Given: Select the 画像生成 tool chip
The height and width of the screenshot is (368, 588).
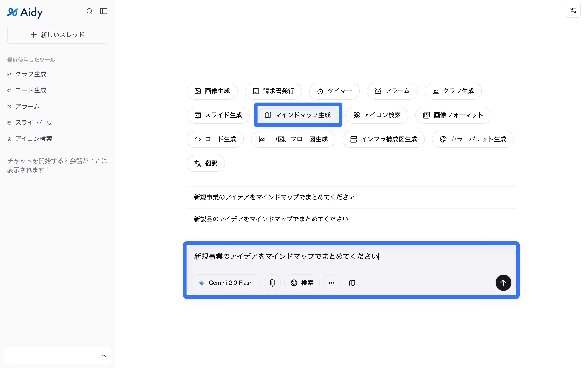Looking at the screenshot, I should 212,91.
